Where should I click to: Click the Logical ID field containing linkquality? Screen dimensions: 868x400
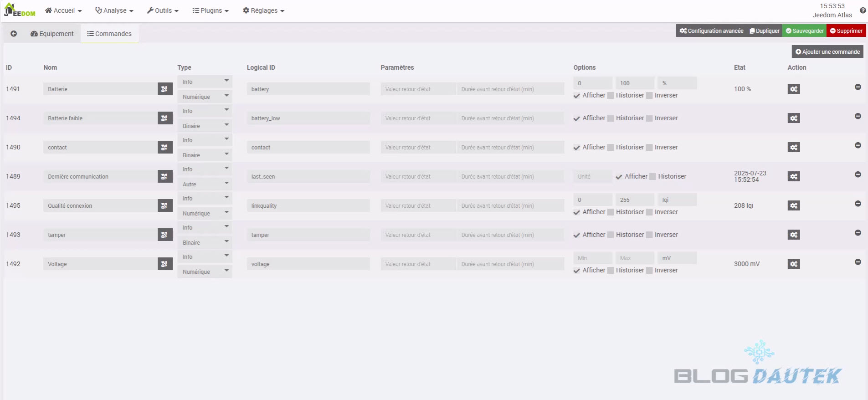308,206
